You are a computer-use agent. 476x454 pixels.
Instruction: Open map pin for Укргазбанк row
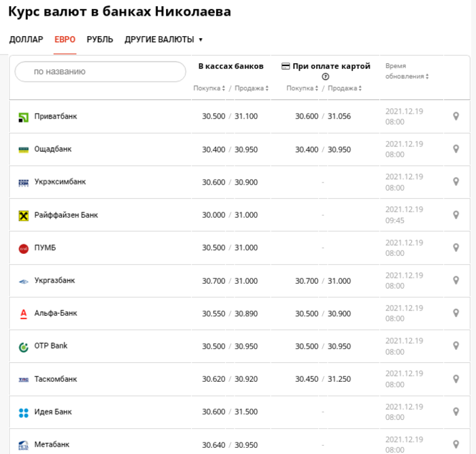click(456, 280)
